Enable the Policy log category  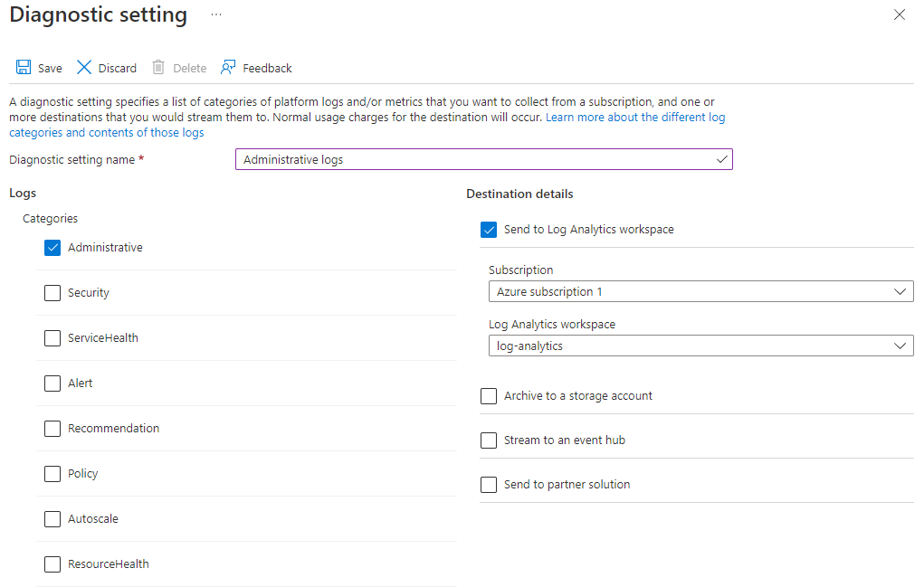pyautogui.click(x=52, y=473)
